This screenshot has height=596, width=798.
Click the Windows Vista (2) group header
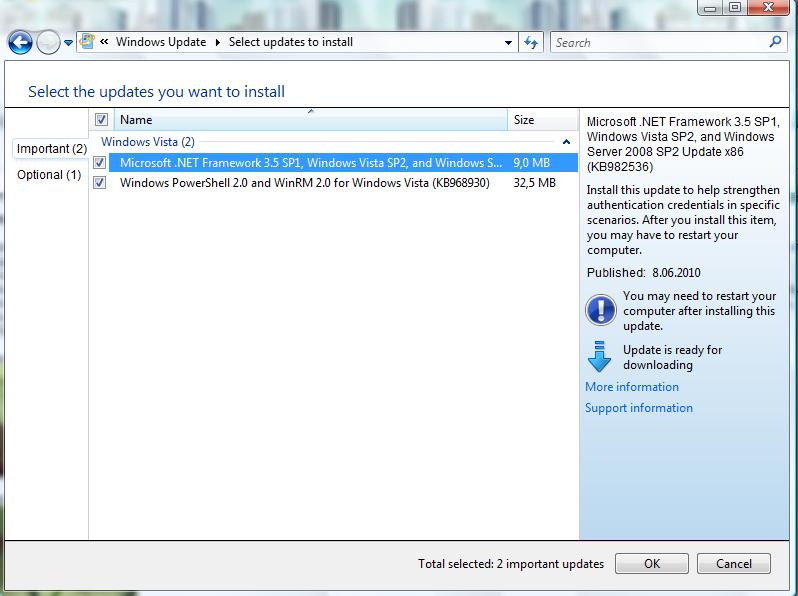coord(148,141)
